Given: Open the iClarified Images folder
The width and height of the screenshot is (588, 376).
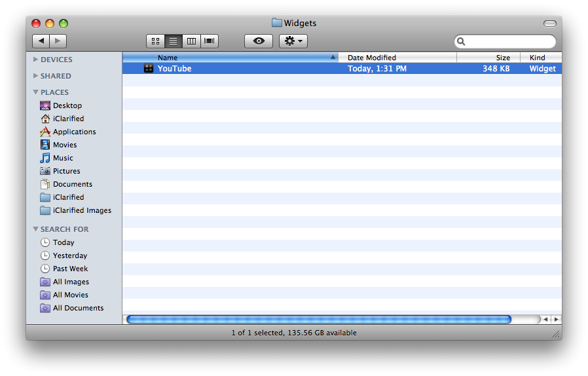Looking at the screenshot, I should [75, 210].
